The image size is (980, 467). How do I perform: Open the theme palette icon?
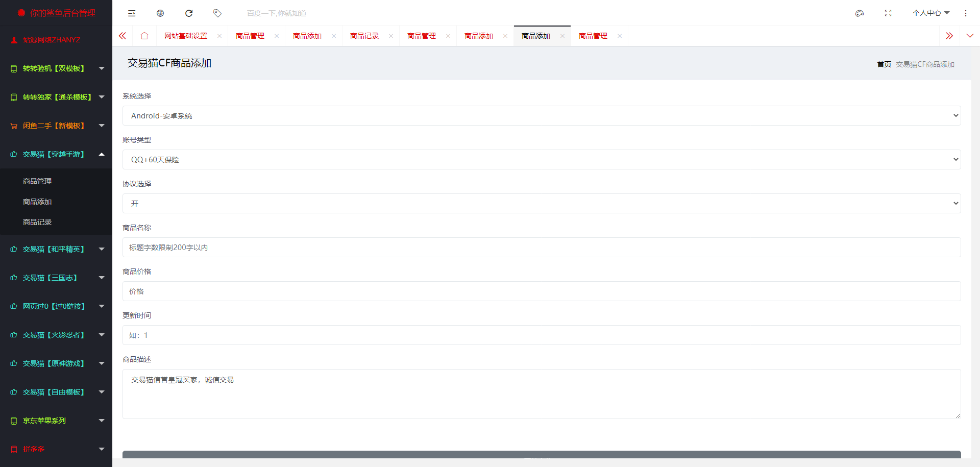click(860, 13)
